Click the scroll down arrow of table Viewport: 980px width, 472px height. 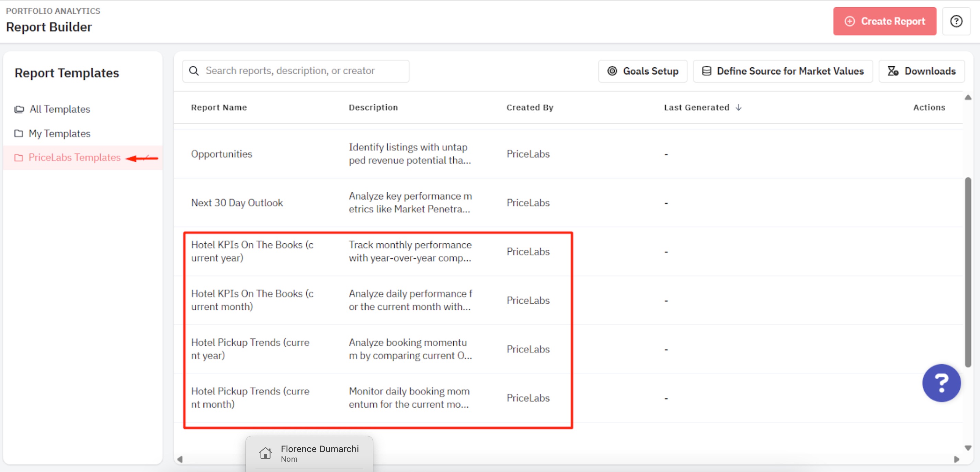pyautogui.click(x=968, y=448)
